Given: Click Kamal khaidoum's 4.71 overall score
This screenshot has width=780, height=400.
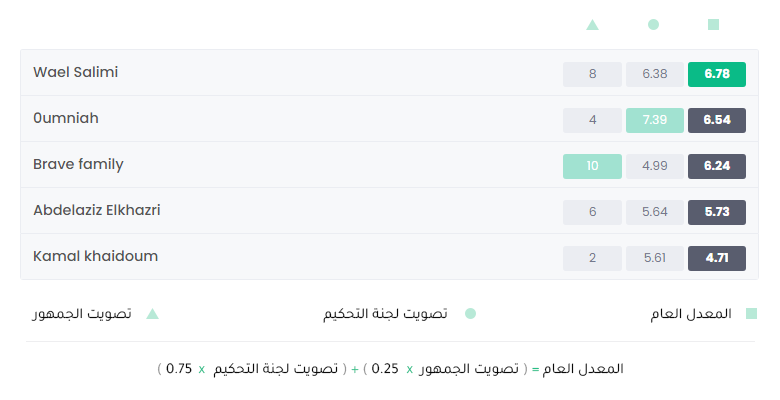Looking at the screenshot, I should click(x=717, y=258).
